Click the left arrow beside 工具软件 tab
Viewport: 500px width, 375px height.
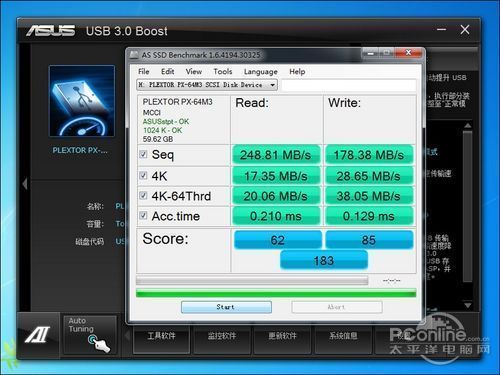pos(127,335)
